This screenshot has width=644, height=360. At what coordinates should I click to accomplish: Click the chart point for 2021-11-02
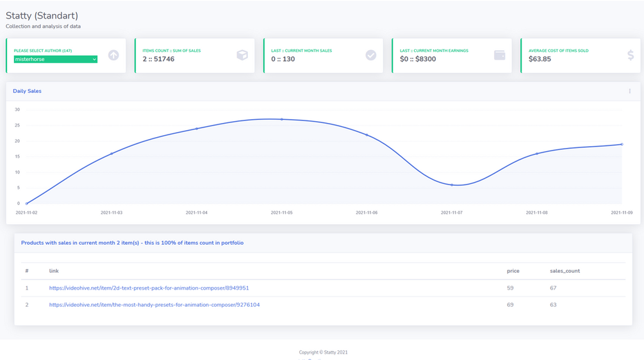tap(27, 203)
